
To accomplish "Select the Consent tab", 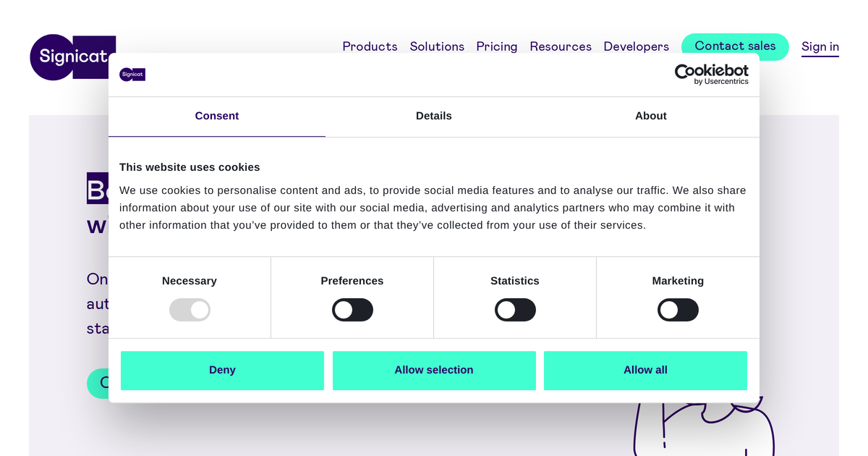I will point(216,116).
